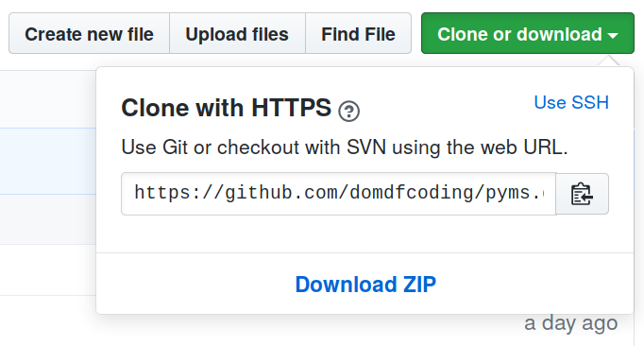Image resolution: width=644 pixels, height=346 pixels.
Task: Click the 'a day ago' timestamp
Action: point(571,323)
